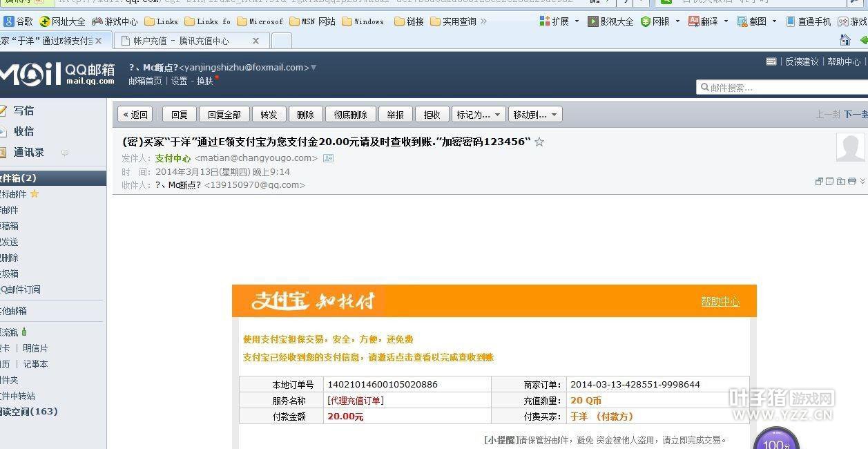This screenshot has height=449, width=868.
Task: Open the Windows bookmark folder
Action: 363,21
